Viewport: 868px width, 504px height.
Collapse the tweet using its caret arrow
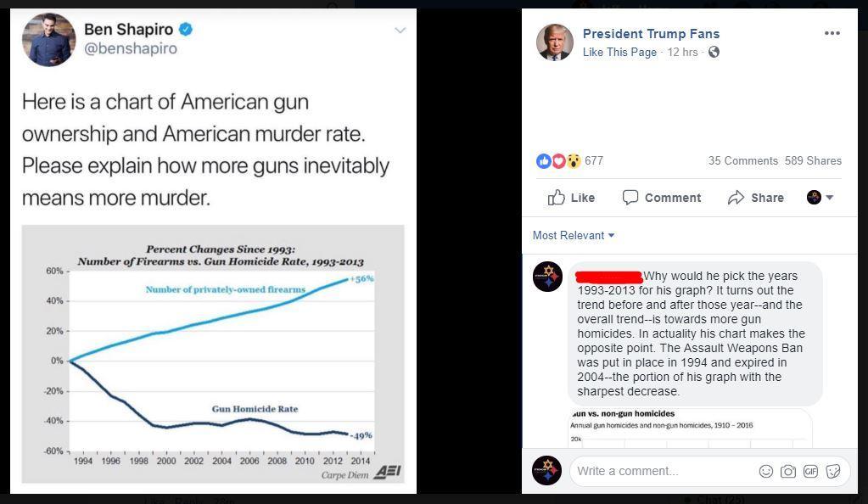400,30
